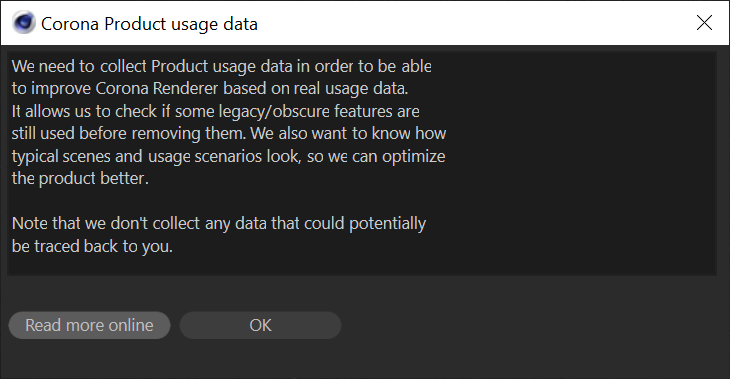Image resolution: width=730 pixels, height=379 pixels.
Task: Click the line 'the product better.'
Action: 80,178
